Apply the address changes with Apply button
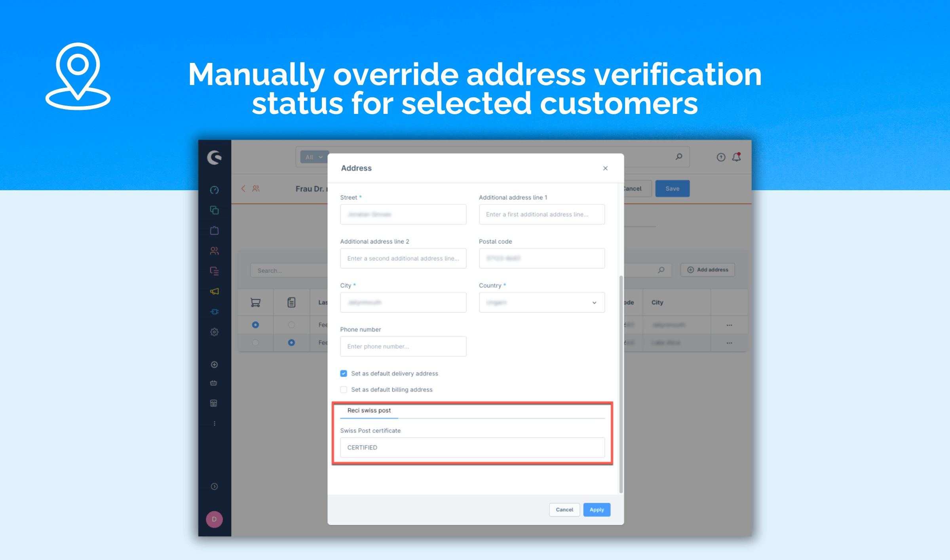 click(597, 509)
